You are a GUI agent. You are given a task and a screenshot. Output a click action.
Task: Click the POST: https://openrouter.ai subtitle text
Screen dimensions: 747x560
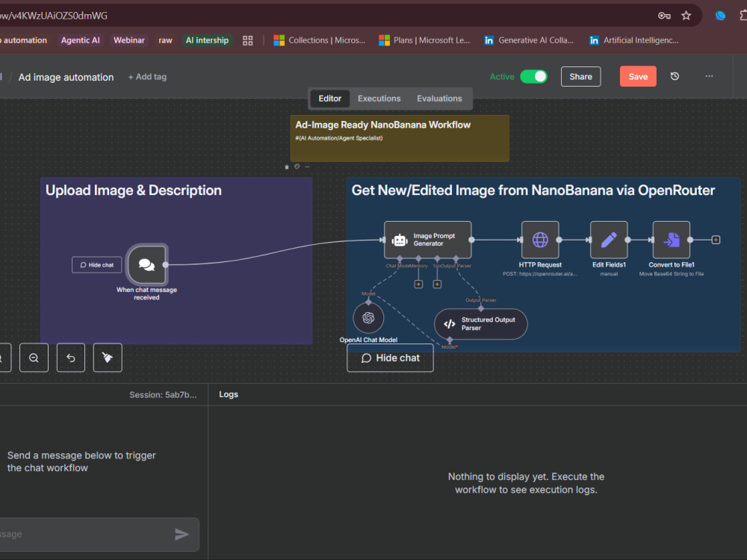pos(540,274)
